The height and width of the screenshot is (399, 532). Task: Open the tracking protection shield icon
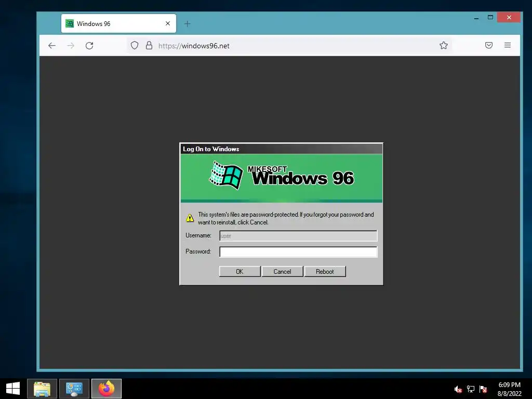tap(135, 46)
